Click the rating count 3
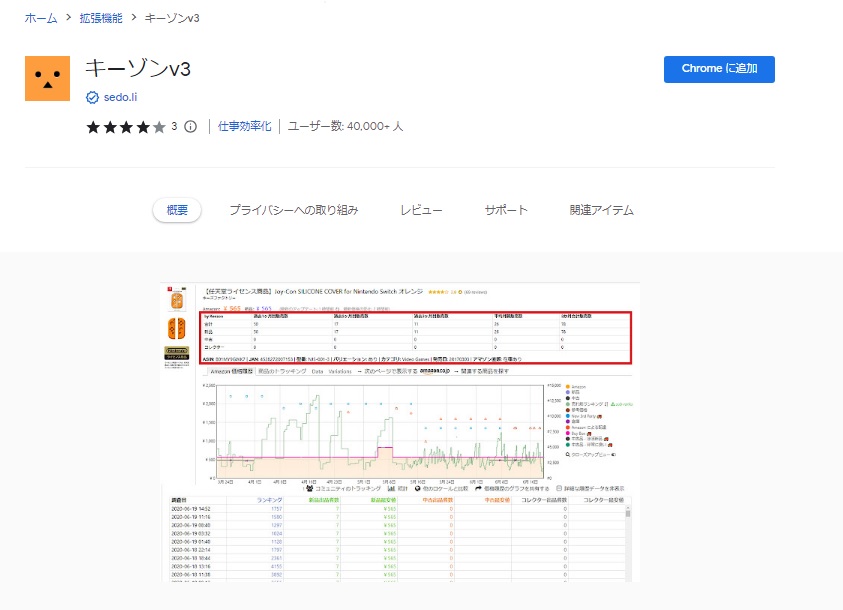843x610 pixels. [174, 126]
